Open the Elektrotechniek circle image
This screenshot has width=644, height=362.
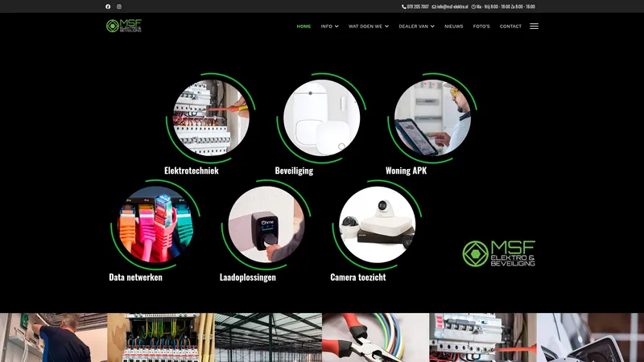pos(211,118)
